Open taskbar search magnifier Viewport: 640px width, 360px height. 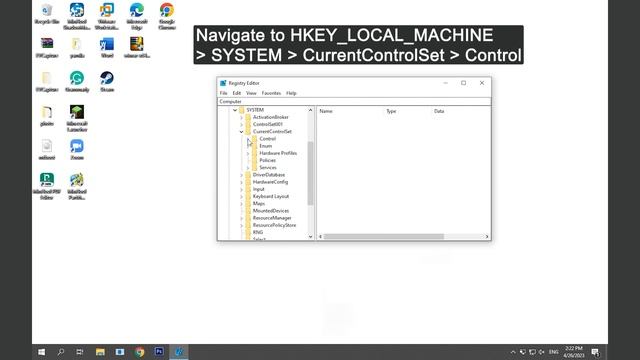pyautogui.click(x=61, y=352)
